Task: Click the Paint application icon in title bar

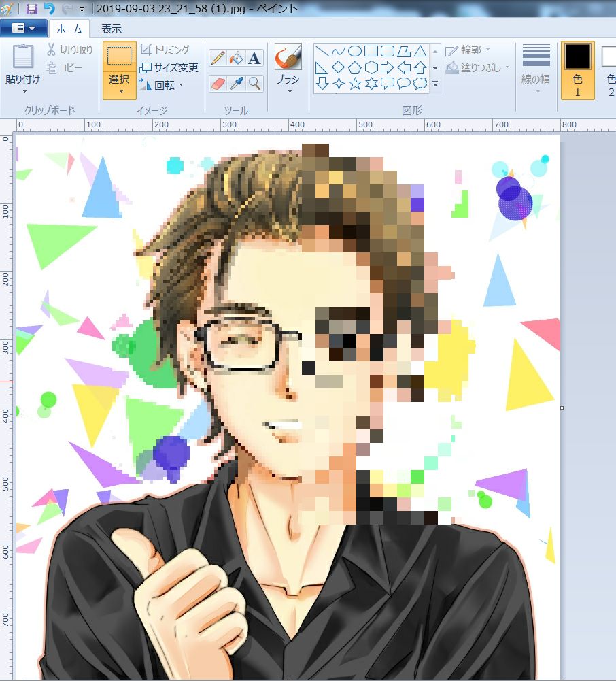Action: (7, 9)
